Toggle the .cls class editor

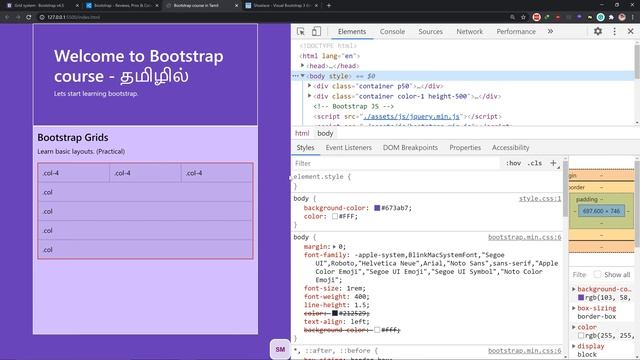click(534, 163)
